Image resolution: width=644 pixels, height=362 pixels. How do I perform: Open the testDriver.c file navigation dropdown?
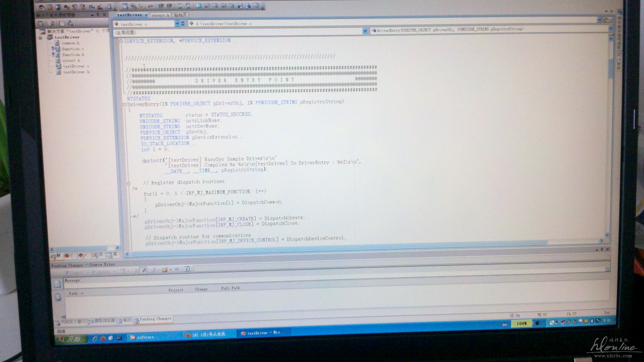click(177, 24)
